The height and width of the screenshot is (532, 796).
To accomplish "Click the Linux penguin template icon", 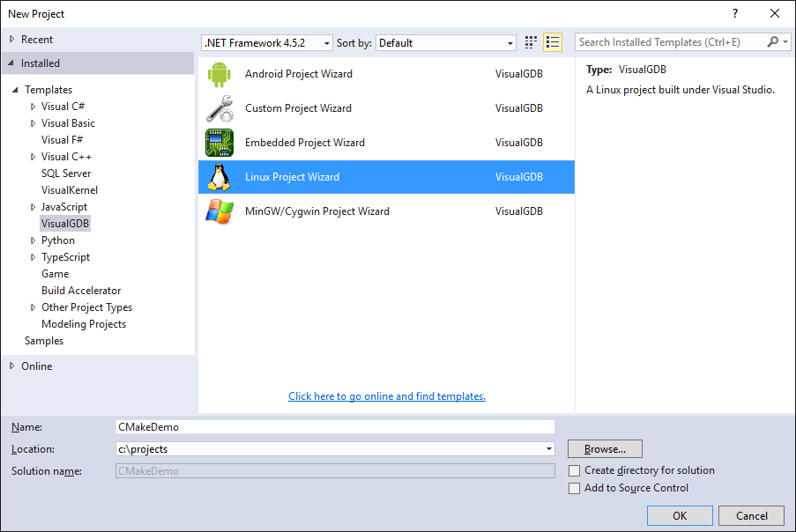I will pyautogui.click(x=219, y=176).
